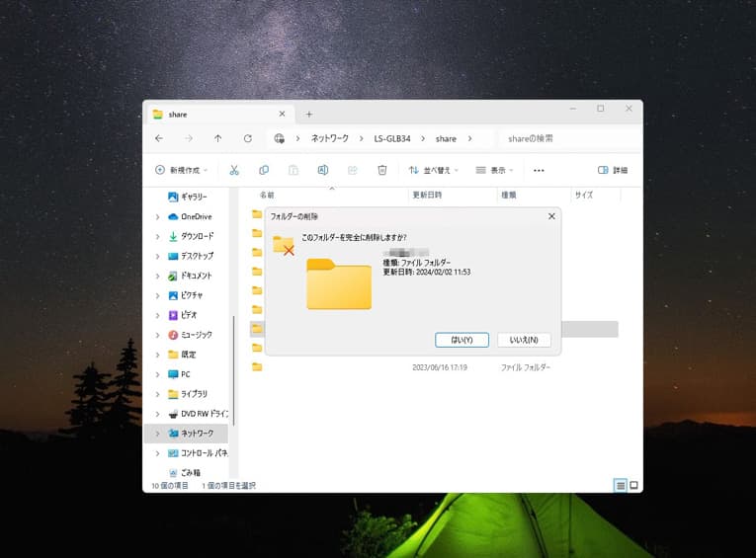756x558 pixels.
Task: Cancel deletion with いいえ(N) button
Action: [524, 340]
